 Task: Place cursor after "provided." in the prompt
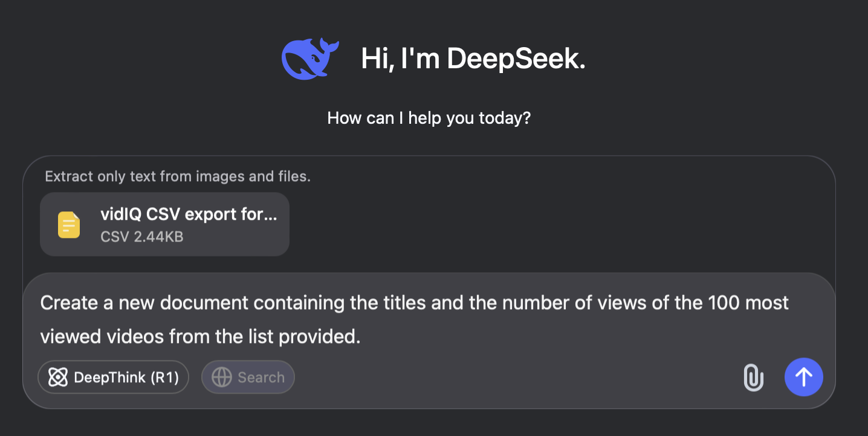pyautogui.click(x=361, y=336)
